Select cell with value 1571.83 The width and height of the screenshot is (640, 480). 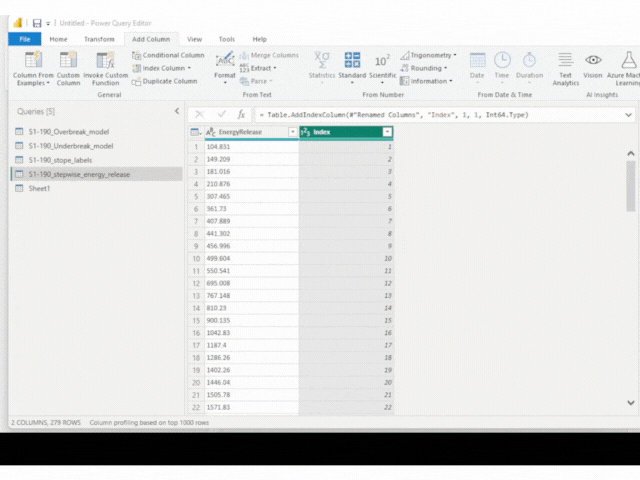point(252,407)
